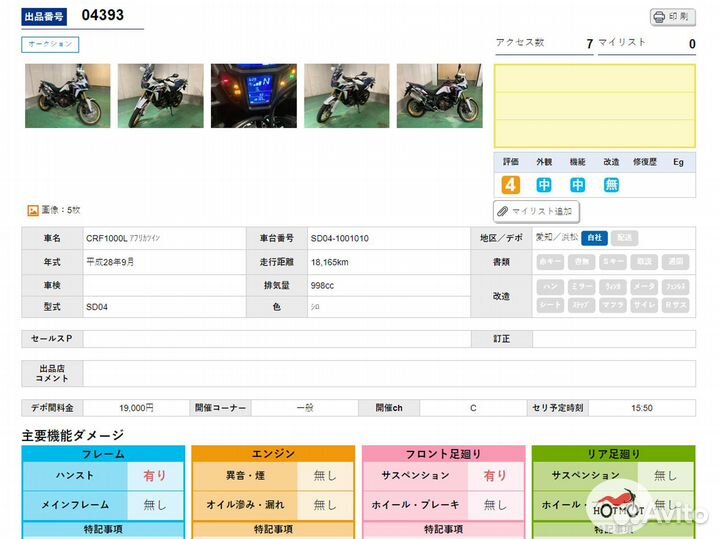The image size is (720, 539).
Task: Click the 改造 blue 無 badge
Action: click(x=611, y=185)
